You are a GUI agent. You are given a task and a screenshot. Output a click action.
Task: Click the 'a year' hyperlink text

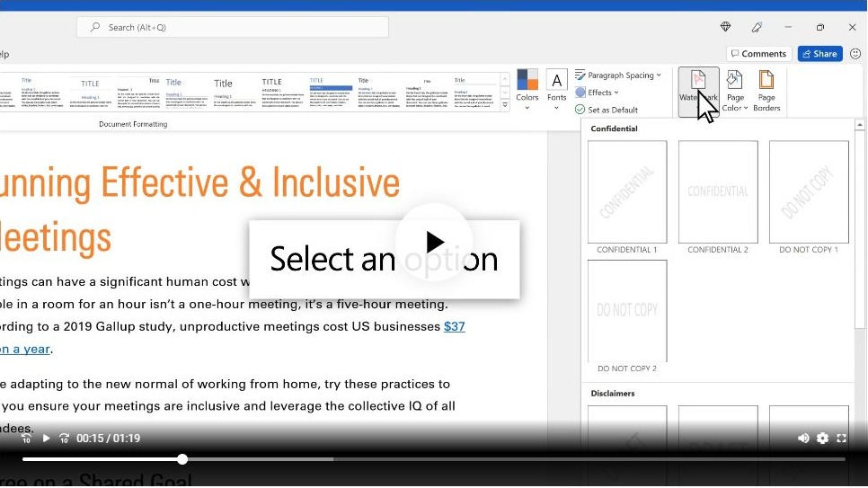[x=25, y=349]
